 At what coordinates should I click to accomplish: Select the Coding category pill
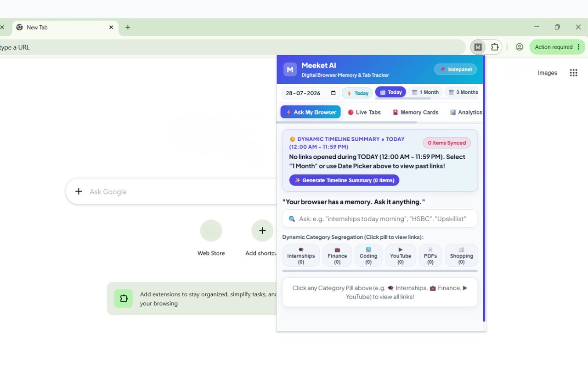[x=368, y=255]
